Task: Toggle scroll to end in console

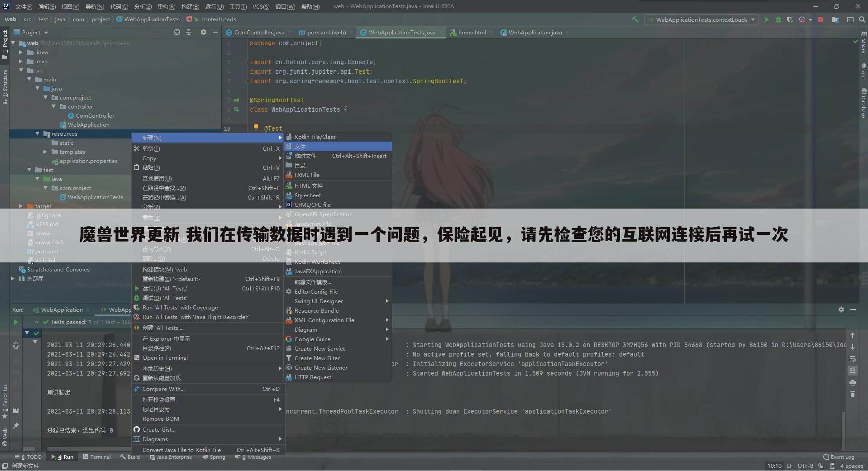Action: (x=853, y=371)
